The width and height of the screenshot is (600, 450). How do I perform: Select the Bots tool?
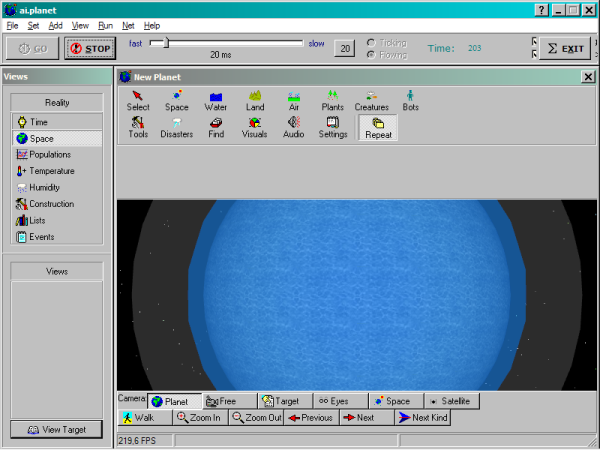(410, 100)
